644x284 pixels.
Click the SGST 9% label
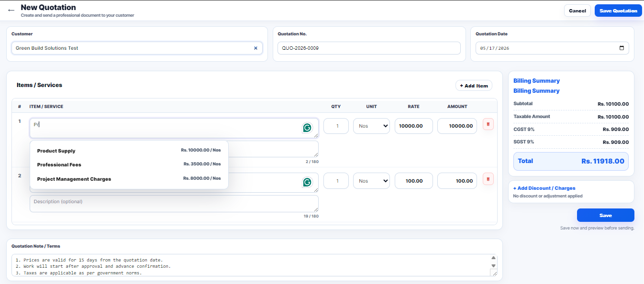tap(523, 142)
